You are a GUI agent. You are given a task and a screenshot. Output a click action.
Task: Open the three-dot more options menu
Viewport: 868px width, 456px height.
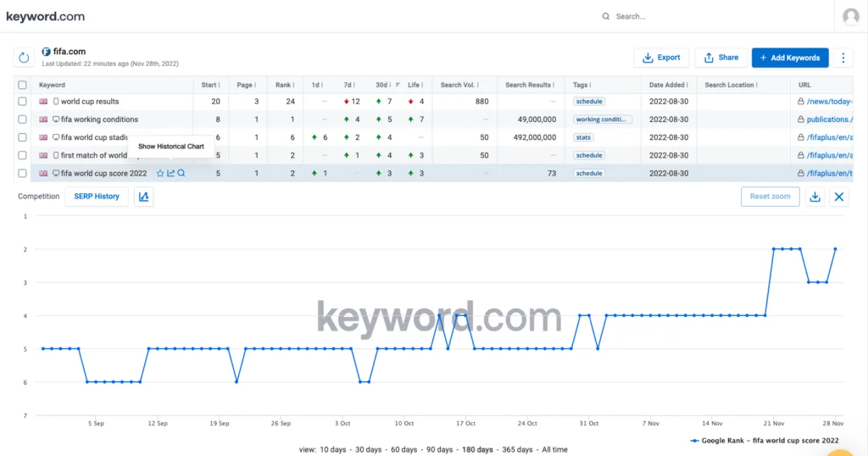[843, 58]
